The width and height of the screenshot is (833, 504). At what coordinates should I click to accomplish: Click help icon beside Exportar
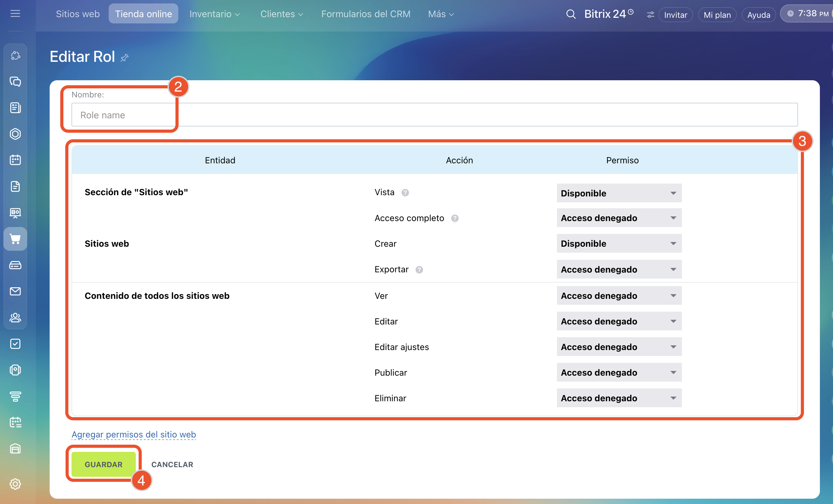pyautogui.click(x=419, y=270)
